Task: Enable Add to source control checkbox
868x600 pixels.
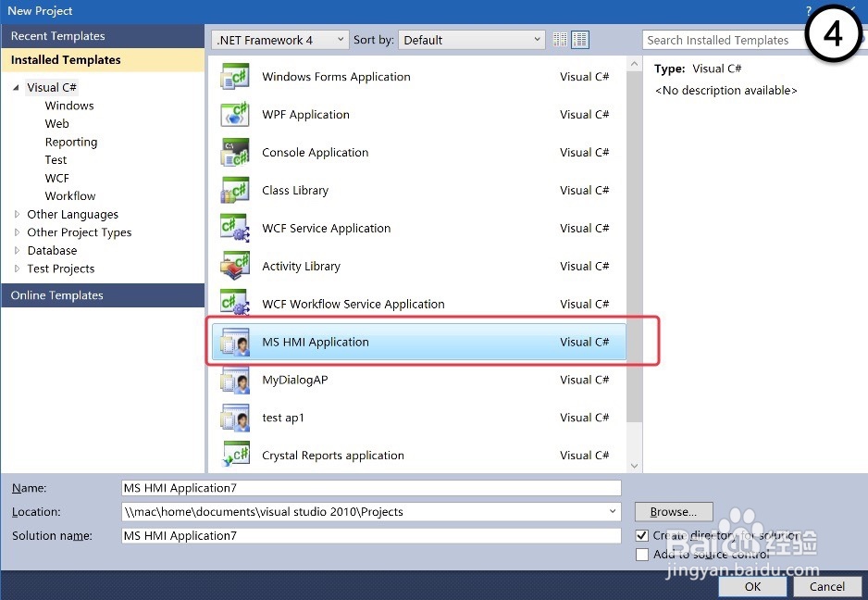Action: point(641,555)
